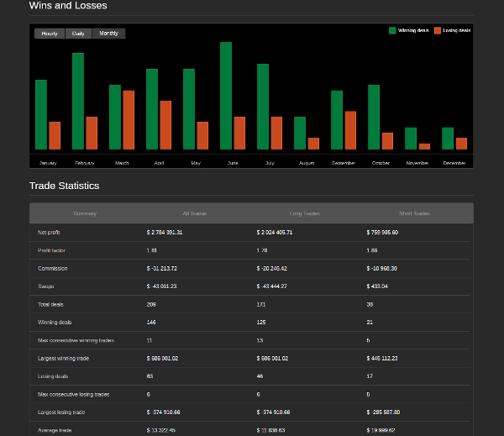Viewport: 504px width, 436px height.
Task: Click the 'All Trades' column header
Action: [x=195, y=213]
